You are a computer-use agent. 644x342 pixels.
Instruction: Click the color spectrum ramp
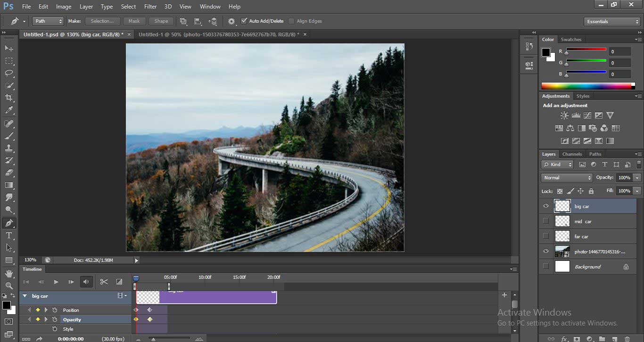tap(587, 86)
